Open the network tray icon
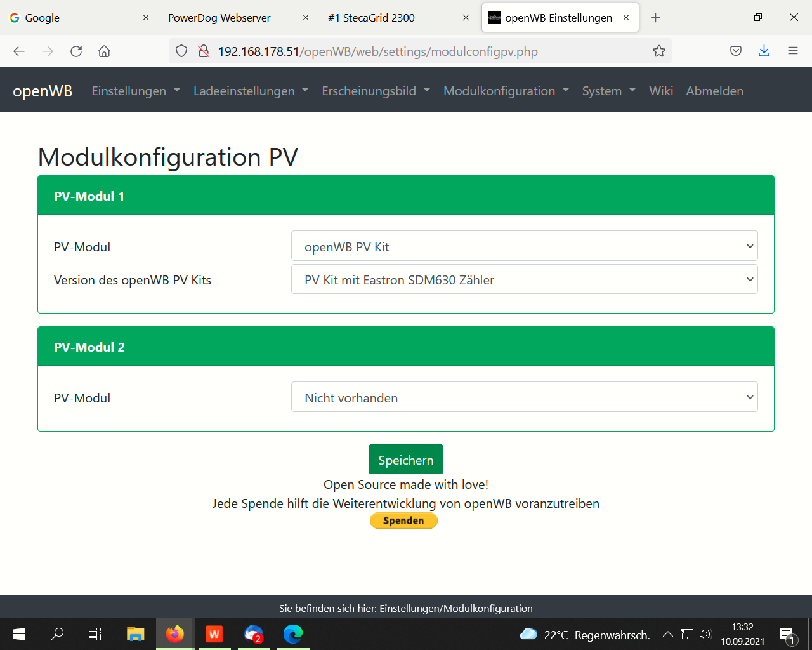This screenshot has height=650, width=812. click(x=687, y=634)
